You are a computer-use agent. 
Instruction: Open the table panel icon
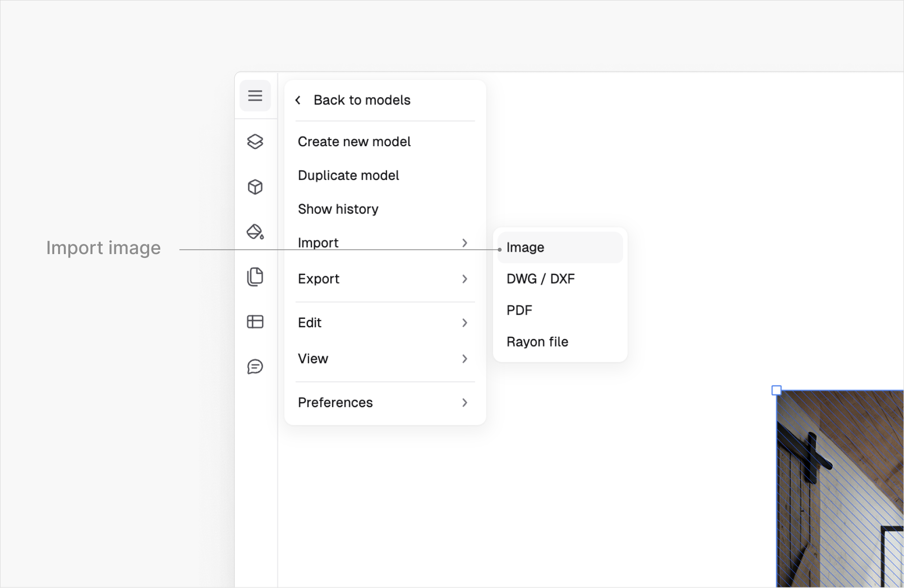click(255, 322)
